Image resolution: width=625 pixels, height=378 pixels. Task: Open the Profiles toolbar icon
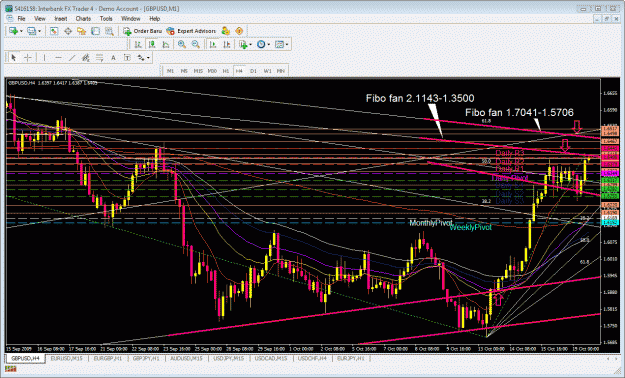point(31,31)
